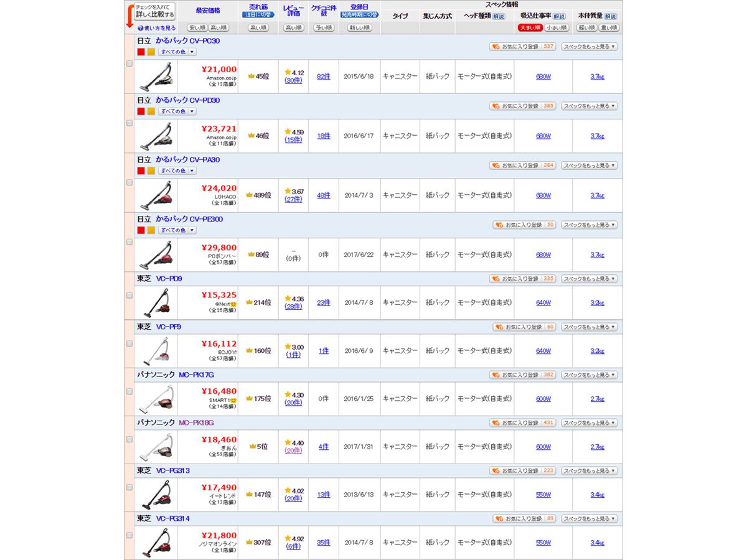747x560 pixels.
Task: Click the 640W value in the VC-PD9 row
Action: coord(543,303)
